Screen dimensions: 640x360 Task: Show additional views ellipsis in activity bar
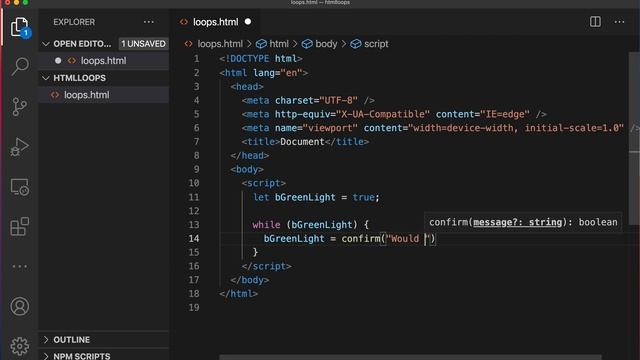point(20,267)
